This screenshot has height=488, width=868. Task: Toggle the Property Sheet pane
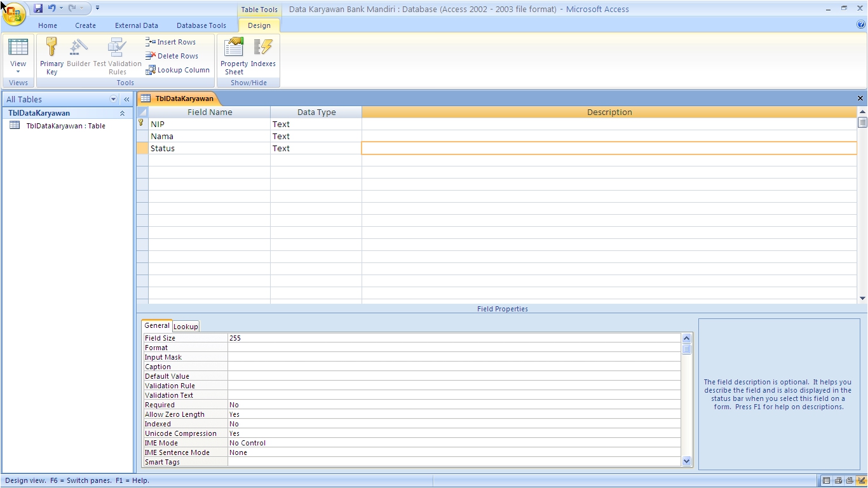(x=234, y=57)
